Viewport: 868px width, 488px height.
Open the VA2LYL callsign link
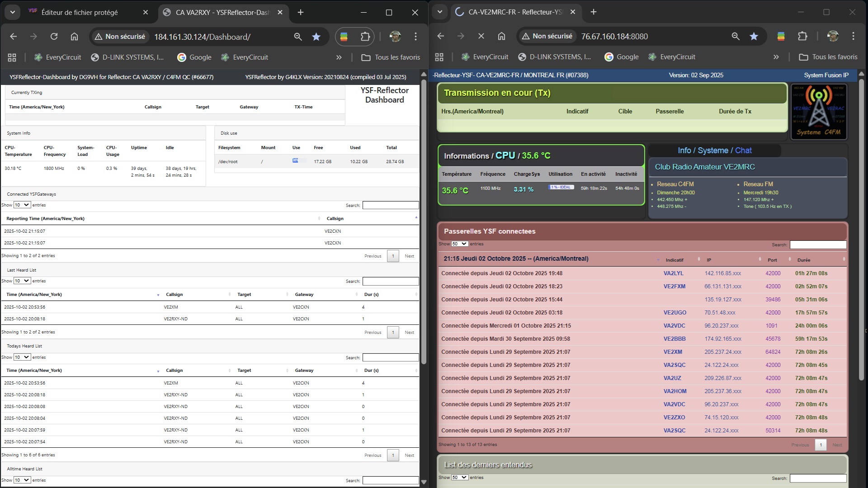pos(673,273)
